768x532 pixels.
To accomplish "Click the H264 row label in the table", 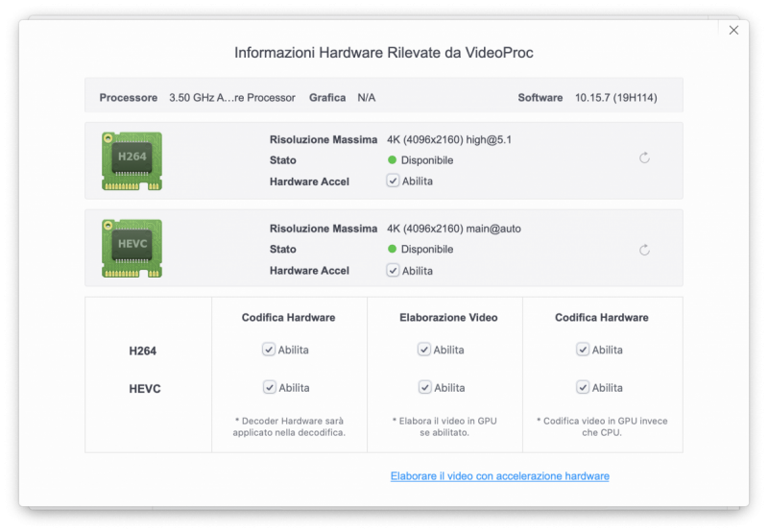I will pyautogui.click(x=142, y=351).
